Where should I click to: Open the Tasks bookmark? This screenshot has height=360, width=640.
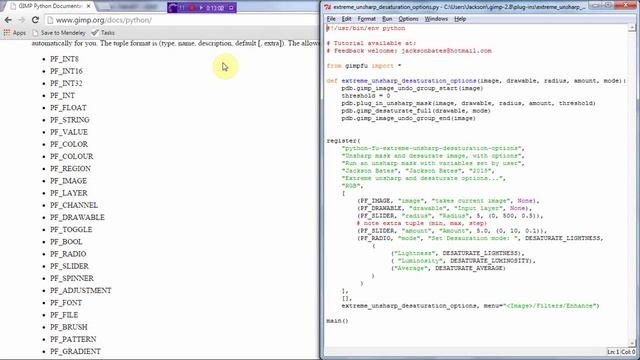tap(103, 33)
